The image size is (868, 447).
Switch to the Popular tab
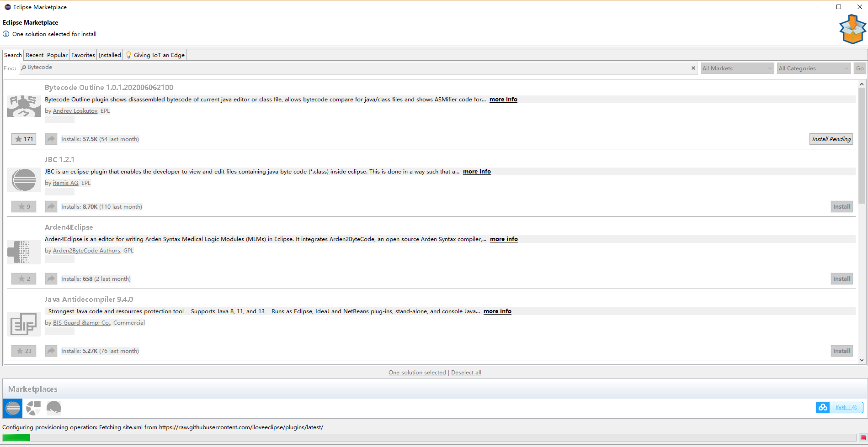pyautogui.click(x=57, y=55)
